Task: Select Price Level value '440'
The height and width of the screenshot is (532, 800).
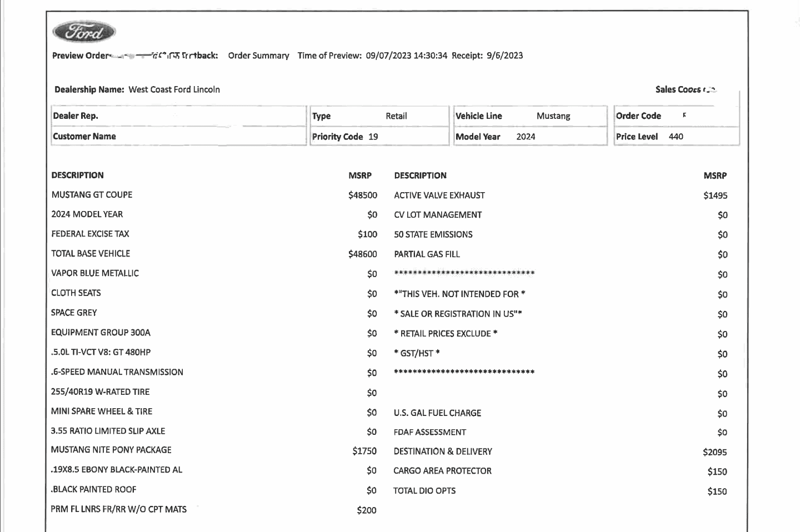Action: tap(676, 137)
